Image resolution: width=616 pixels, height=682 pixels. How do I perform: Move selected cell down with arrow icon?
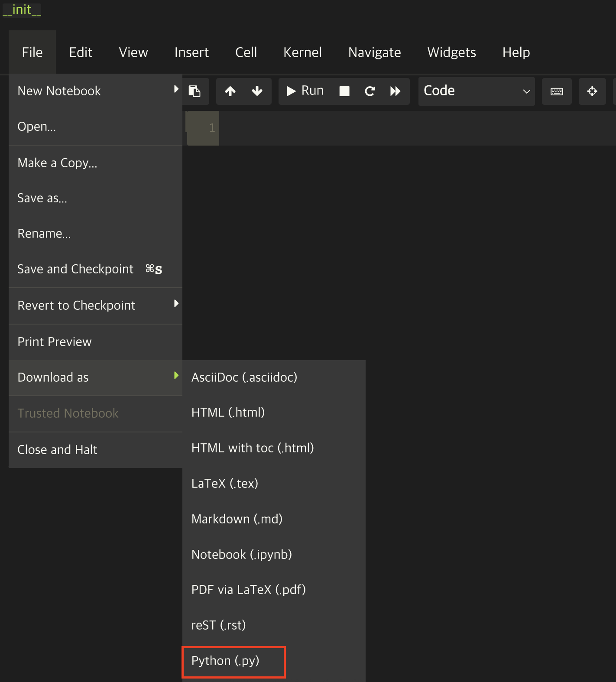click(257, 91)
